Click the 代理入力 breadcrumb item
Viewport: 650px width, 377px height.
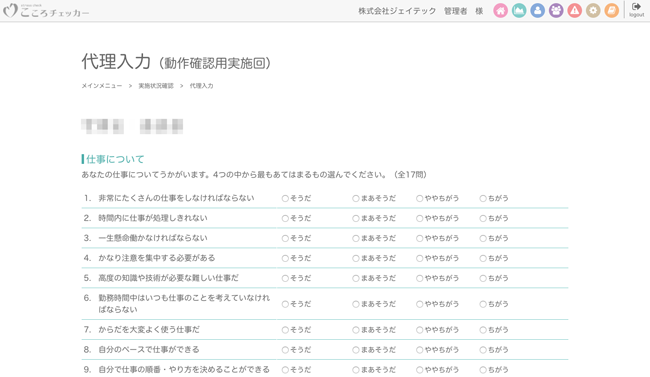(201, 86)
